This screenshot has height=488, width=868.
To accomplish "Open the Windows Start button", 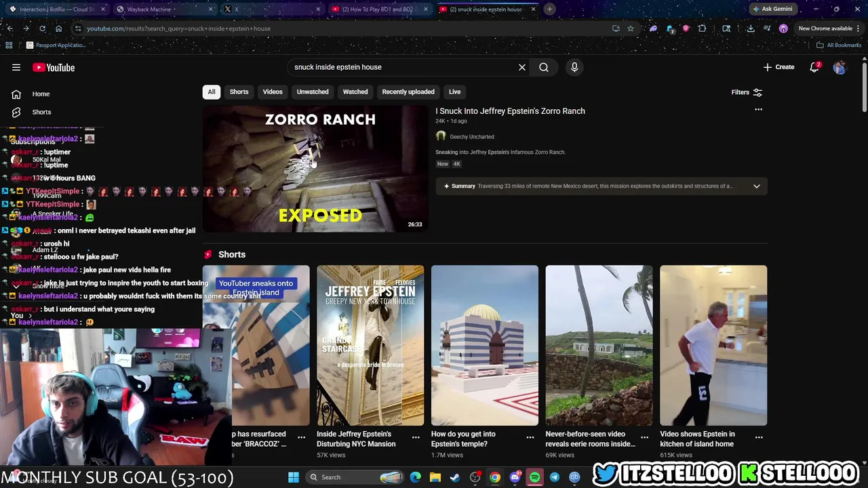I will pos(294,477).
